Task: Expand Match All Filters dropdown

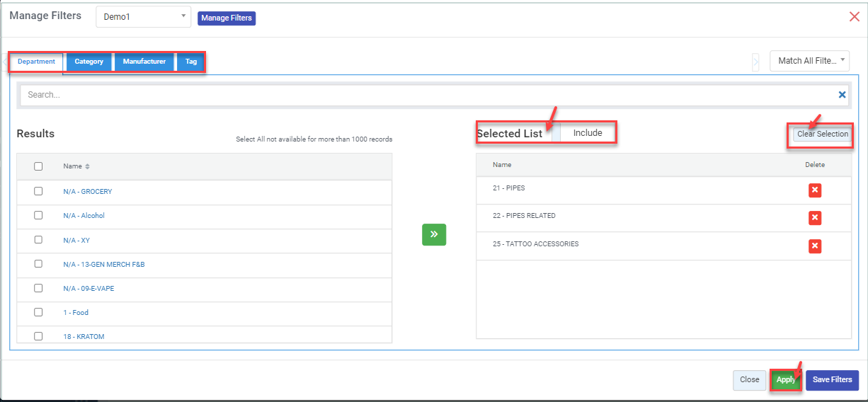Action: click(809, 61)
